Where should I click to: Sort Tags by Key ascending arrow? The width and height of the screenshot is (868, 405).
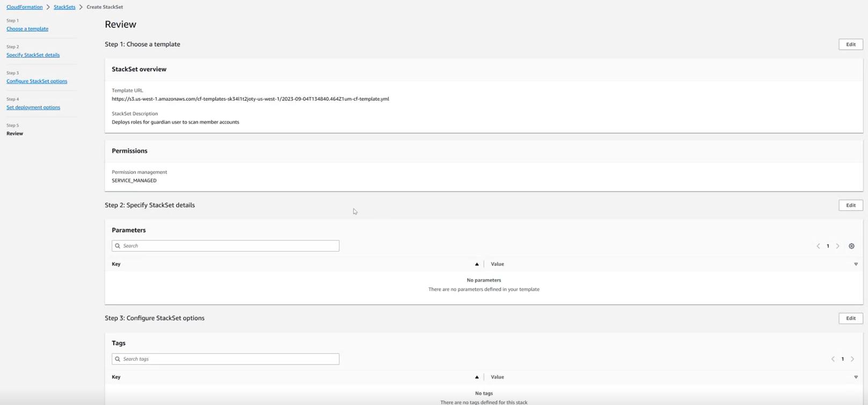click(477, 377)
